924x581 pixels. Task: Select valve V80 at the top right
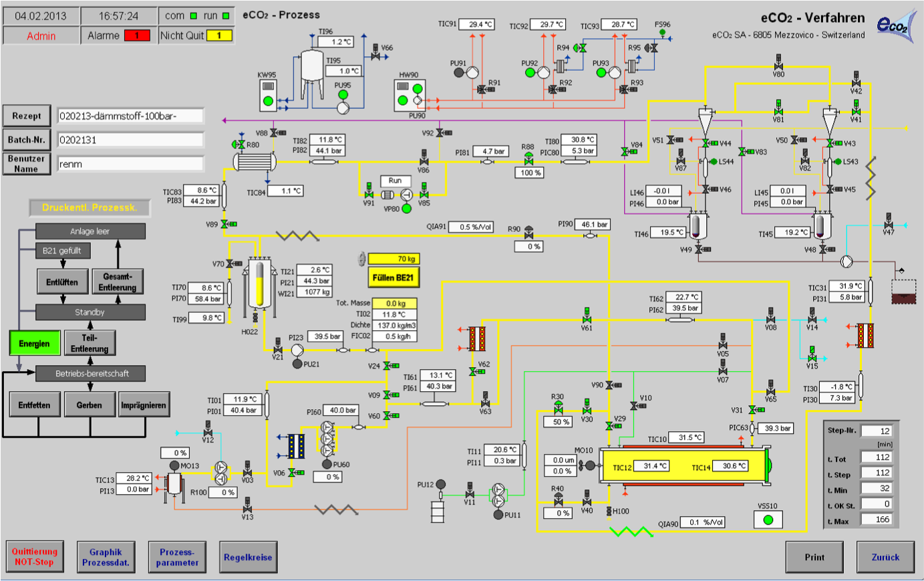778,65
